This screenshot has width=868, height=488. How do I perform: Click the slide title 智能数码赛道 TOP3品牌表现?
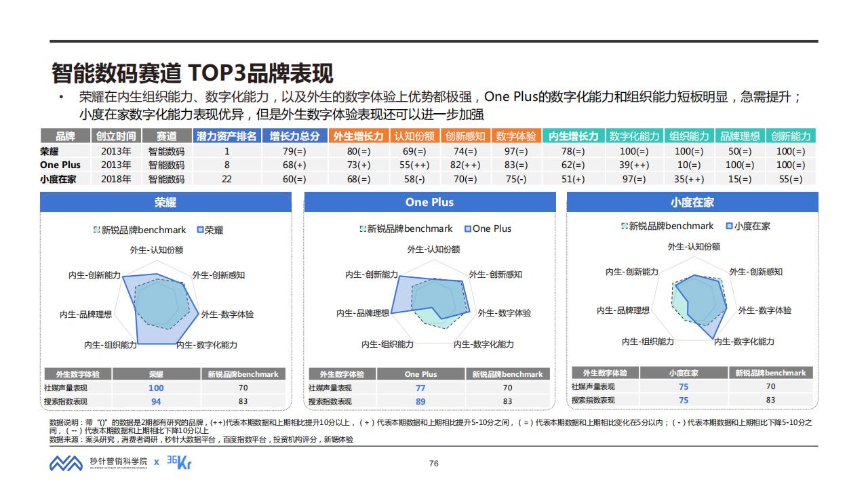(x=193, y=73)
